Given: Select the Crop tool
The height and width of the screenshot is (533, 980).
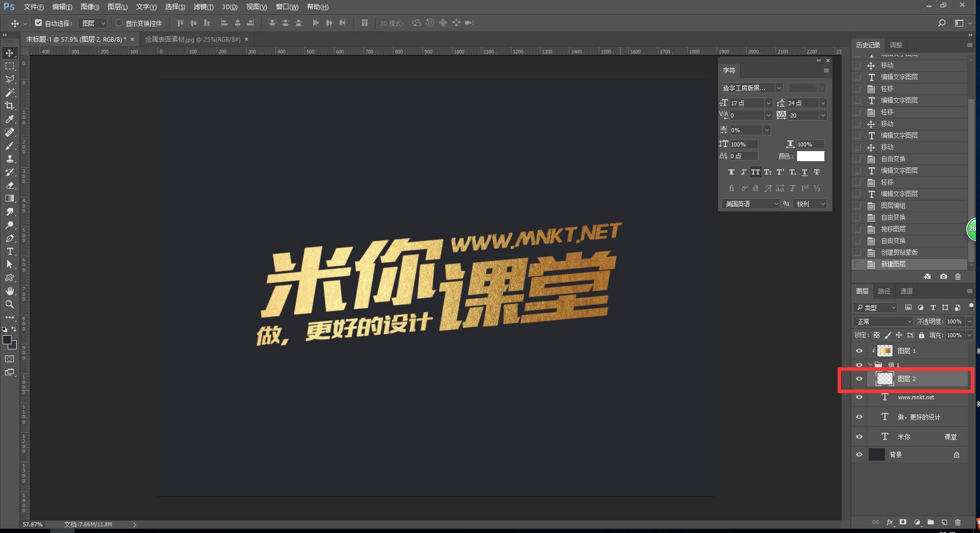Looking at the screenshot, I should click(10, 106).
